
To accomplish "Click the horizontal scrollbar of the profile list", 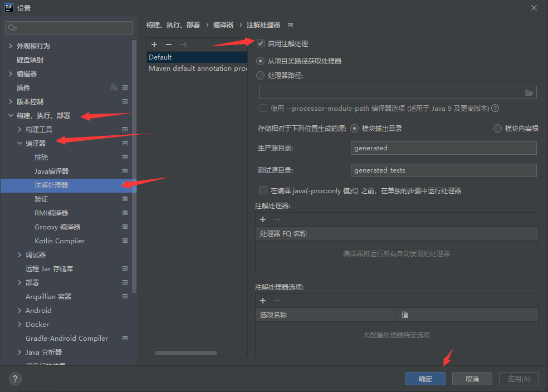I will click(186, 353).
